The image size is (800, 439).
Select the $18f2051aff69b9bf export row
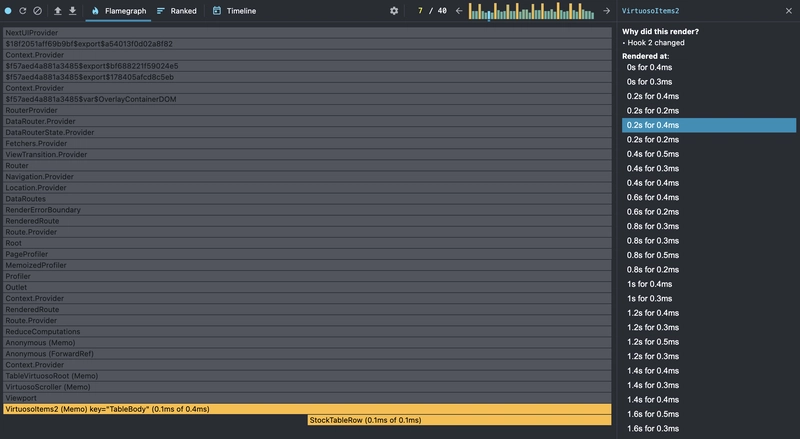pyautogui.click(x=307, y=44)
